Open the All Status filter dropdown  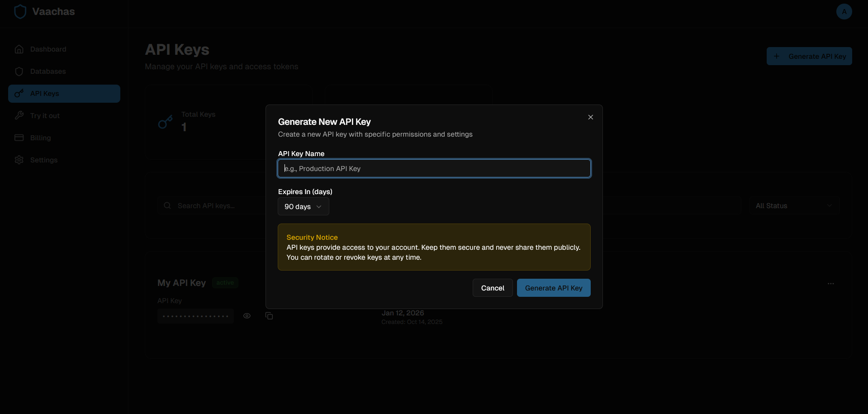click(794, 205)
